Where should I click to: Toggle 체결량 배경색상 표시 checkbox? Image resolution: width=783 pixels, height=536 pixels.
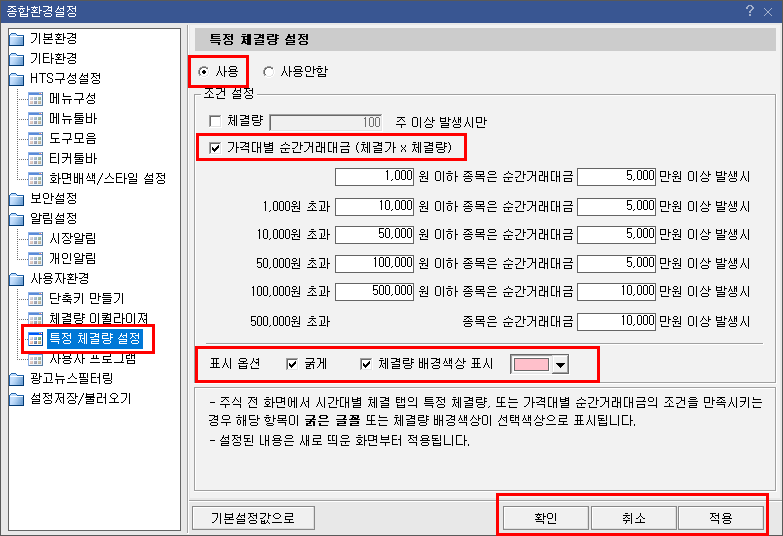(x=366, y=364)
